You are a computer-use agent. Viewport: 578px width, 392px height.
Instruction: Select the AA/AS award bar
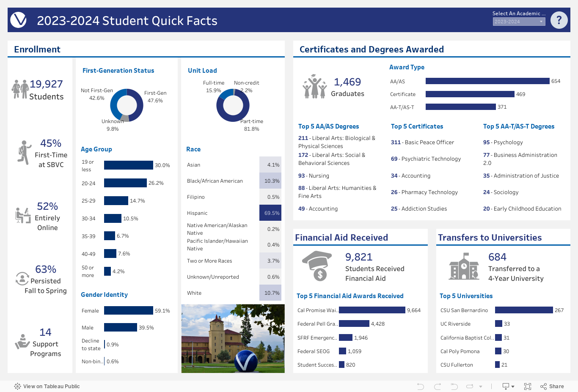[487, 81]
